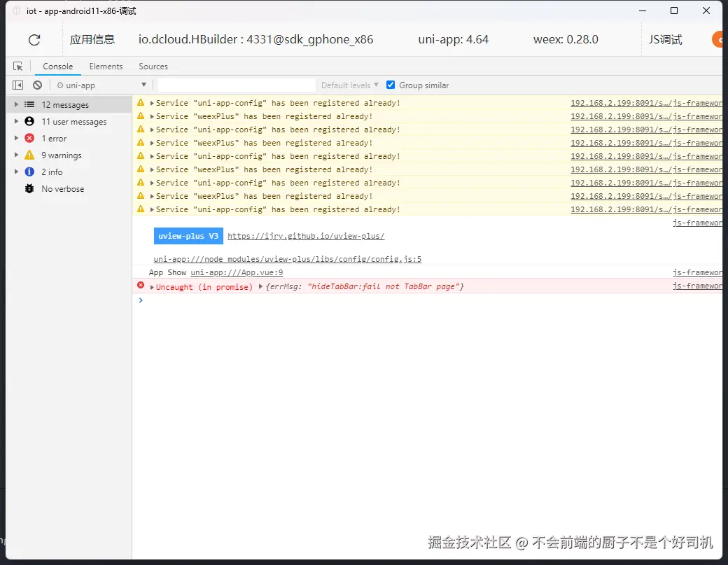Image resolution: width=728 pixels, height=565 pixels.
Task: Switch to the Sources tab
Action: pos(153,67)
